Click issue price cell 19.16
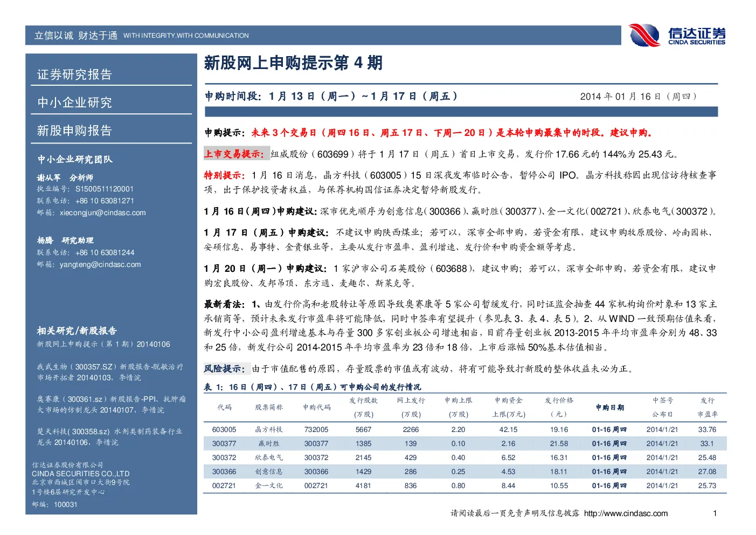This screenshot has height=535, width=756. coord(559,429)
